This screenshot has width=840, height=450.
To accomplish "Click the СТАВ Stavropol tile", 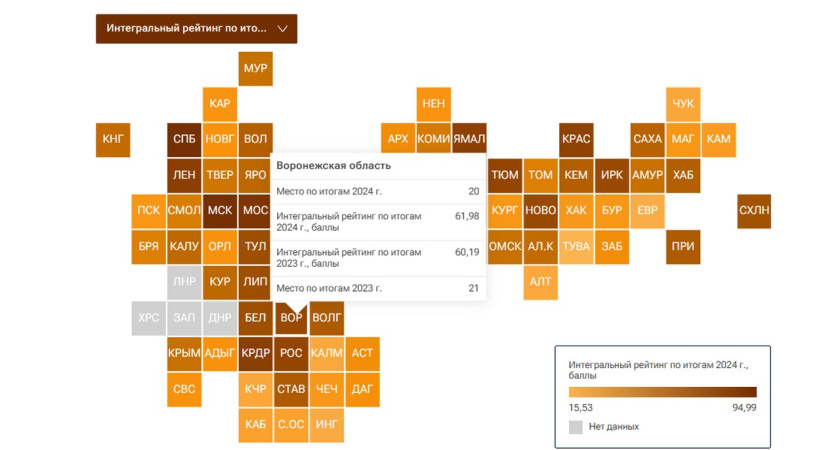I will coord(291,389).
